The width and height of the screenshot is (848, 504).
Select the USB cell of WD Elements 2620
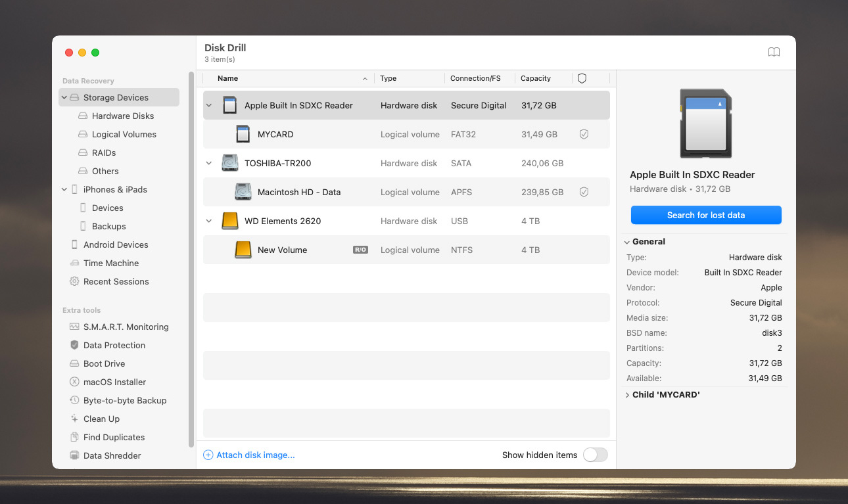(459, 221)
